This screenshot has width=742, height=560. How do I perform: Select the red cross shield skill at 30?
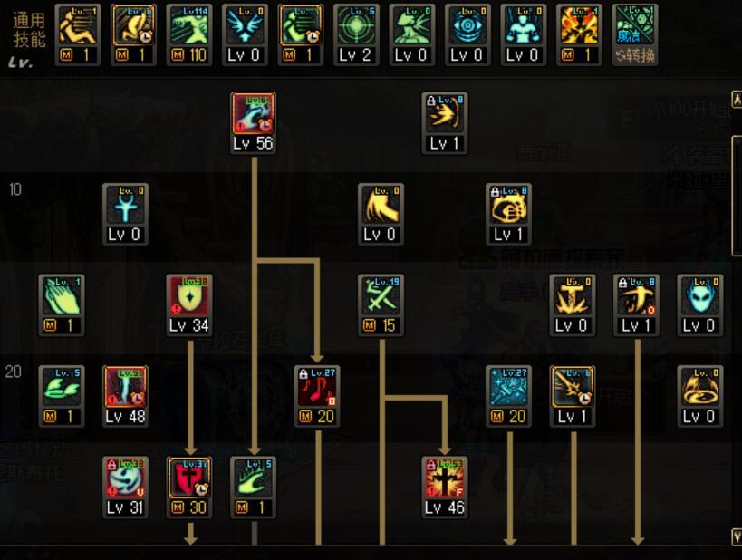(189, 478)
